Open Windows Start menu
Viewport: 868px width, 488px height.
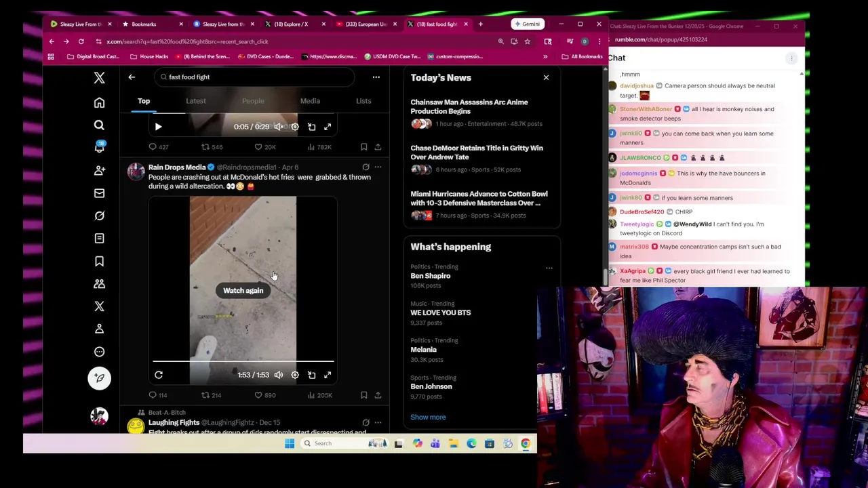point(290,443)
